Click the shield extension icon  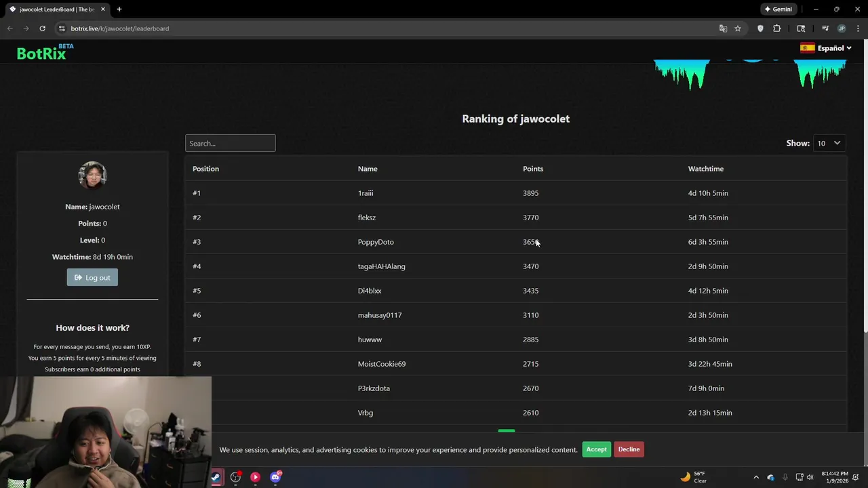[760, 28]
